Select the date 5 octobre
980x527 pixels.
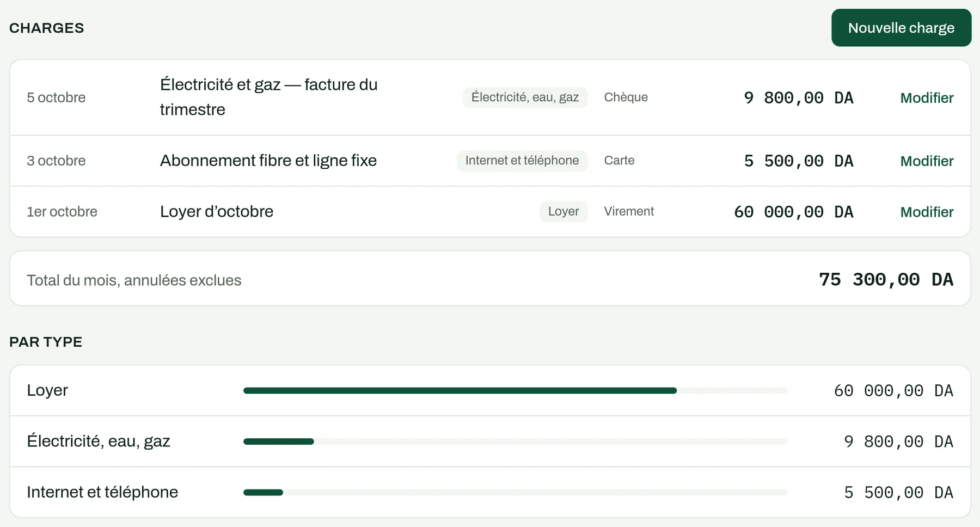(56, 97)
